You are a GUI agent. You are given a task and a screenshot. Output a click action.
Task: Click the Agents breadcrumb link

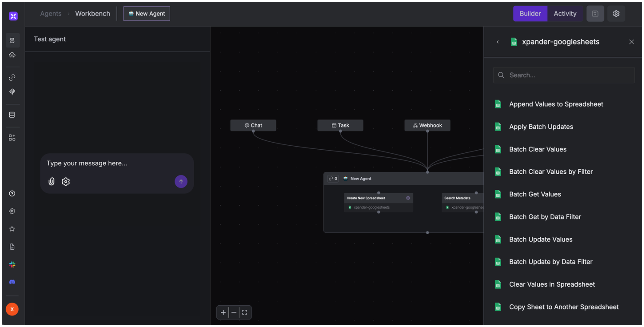click(x=51, y=14)
